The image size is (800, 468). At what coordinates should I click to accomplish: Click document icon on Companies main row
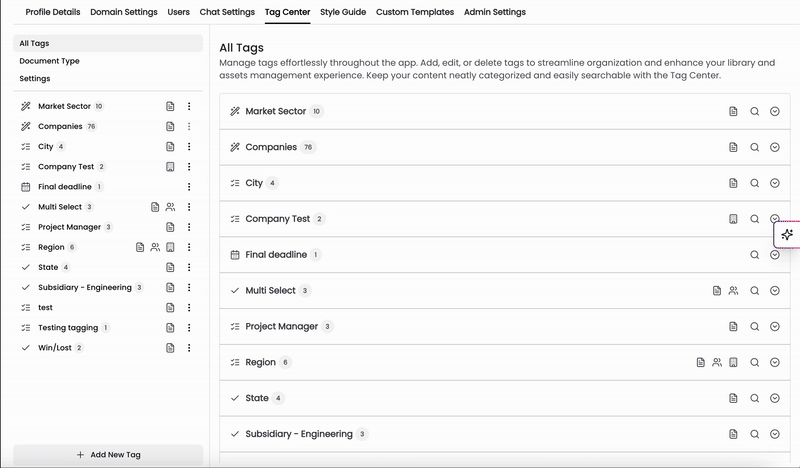[x=733, y=147]
